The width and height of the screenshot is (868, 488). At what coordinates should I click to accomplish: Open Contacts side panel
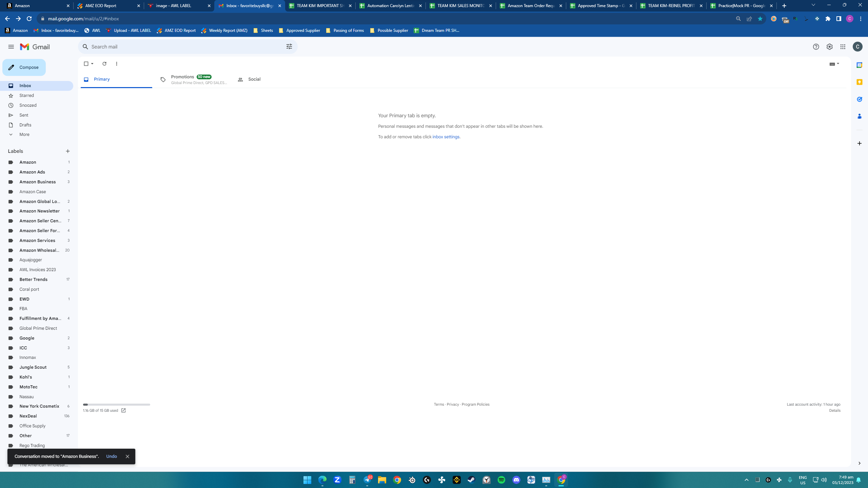[x=859, y=116]
